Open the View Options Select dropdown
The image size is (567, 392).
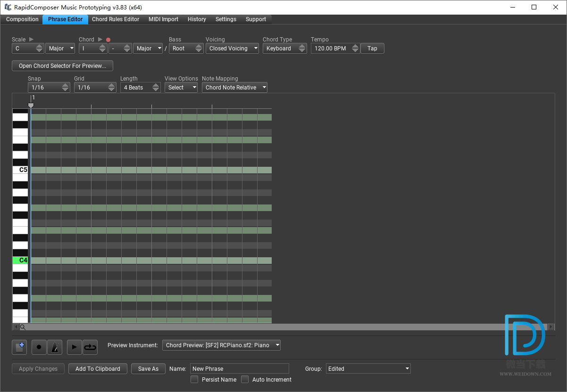(181, 88)
